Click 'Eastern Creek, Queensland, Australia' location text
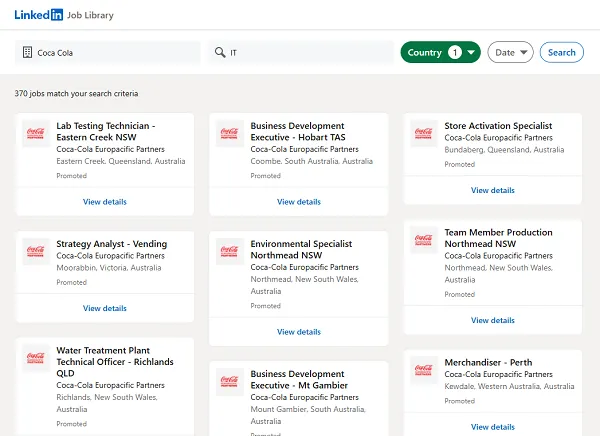 click(x=121, y=161)
